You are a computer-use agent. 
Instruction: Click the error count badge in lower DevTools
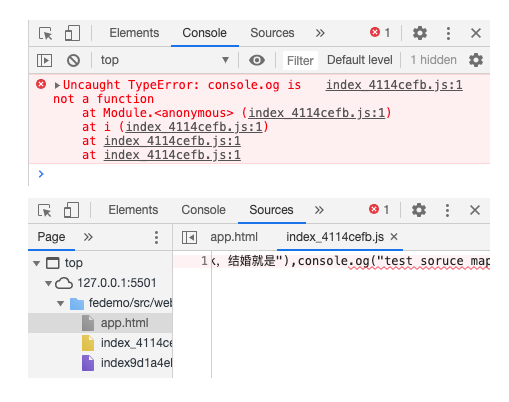379,210
